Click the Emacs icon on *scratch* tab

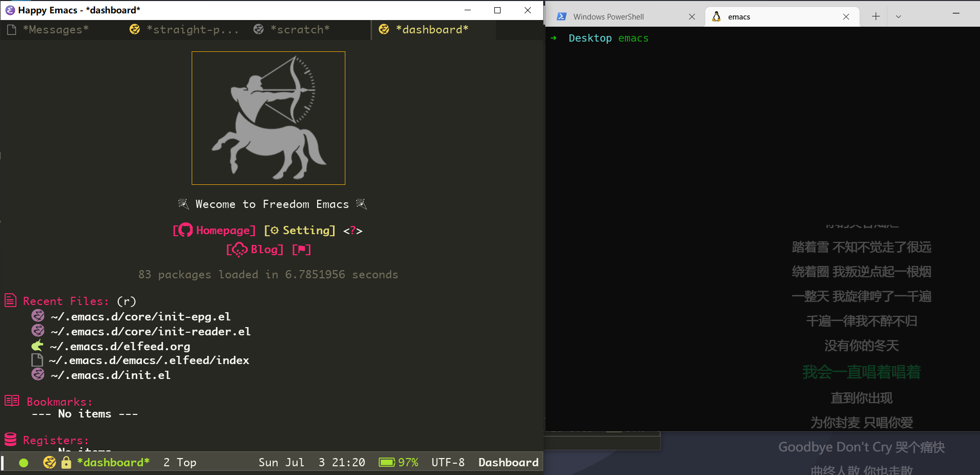point(258,29)
